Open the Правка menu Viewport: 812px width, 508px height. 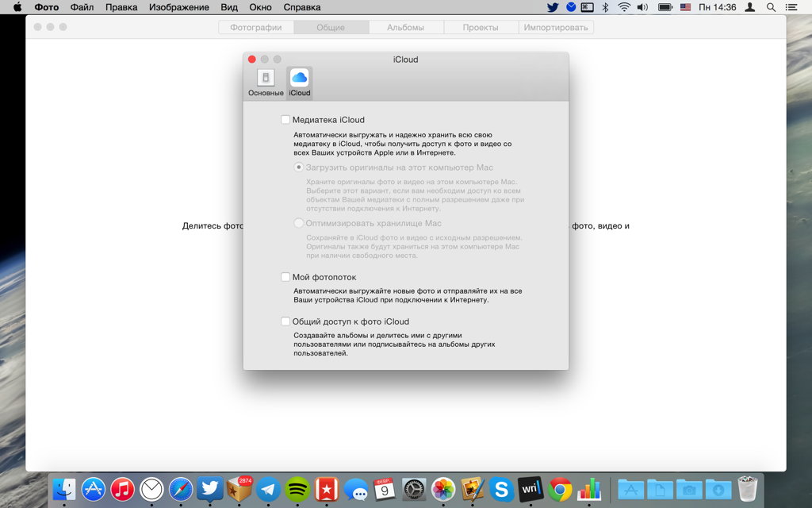121,7
